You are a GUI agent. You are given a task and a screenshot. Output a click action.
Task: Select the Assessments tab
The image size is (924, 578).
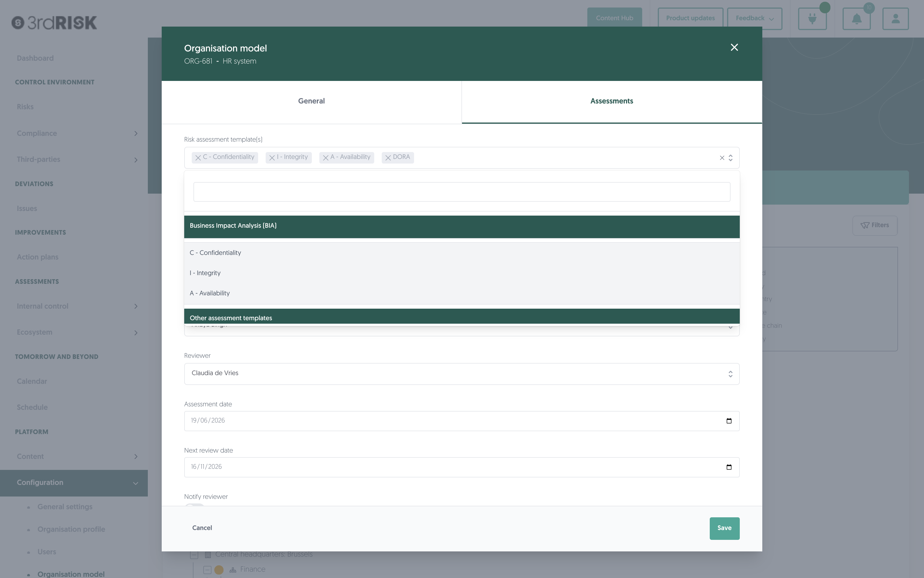point(612,102)
